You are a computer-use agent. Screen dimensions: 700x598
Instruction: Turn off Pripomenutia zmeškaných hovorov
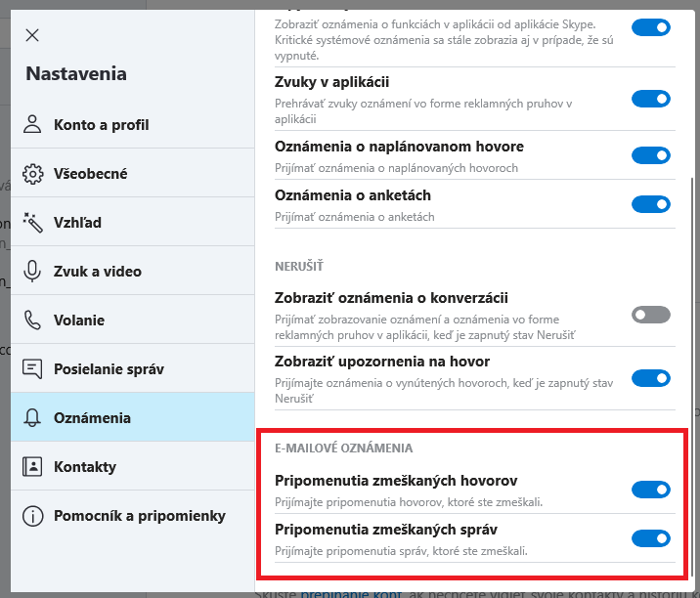(x=651, y=490)
